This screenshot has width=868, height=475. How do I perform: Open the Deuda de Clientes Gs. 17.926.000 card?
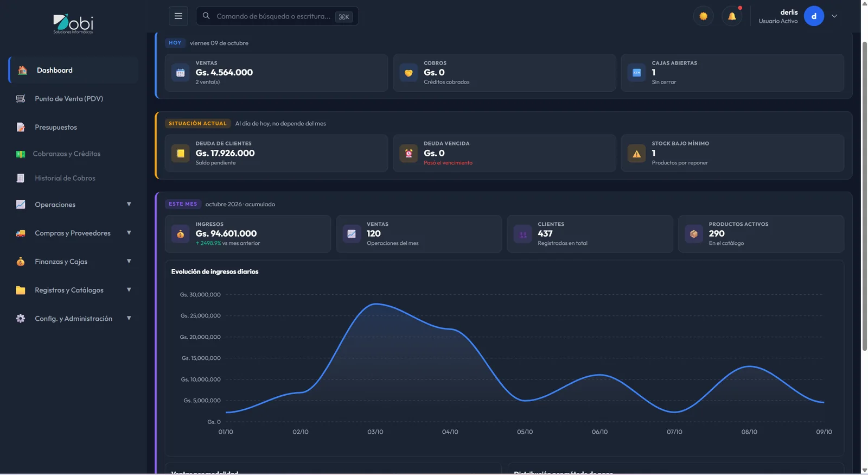276,153
